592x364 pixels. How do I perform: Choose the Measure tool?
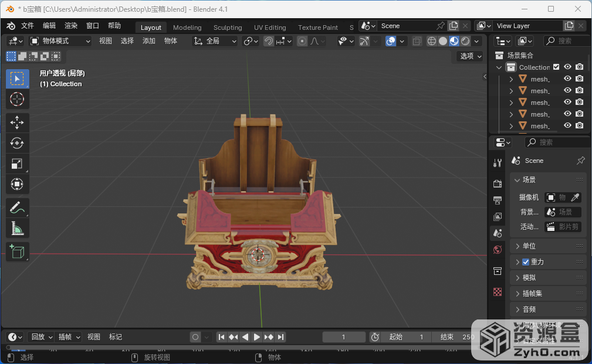17,229
